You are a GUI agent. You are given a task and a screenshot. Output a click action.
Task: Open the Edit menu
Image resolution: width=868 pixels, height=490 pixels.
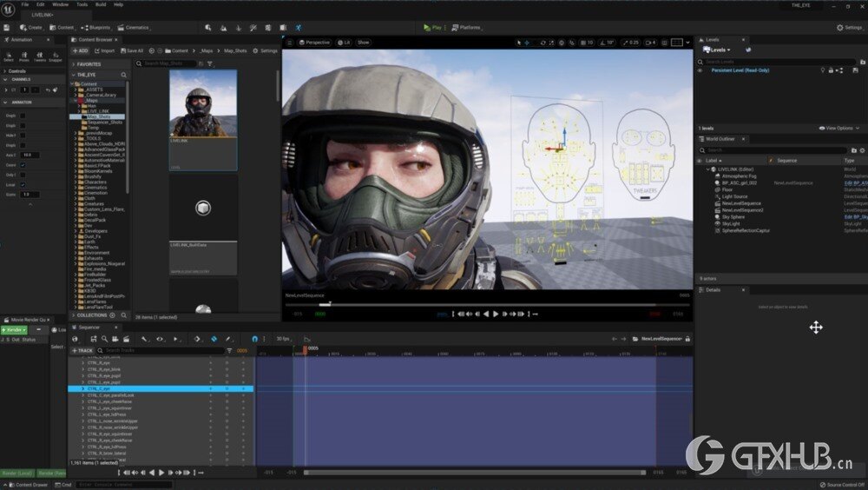(41, 4)
